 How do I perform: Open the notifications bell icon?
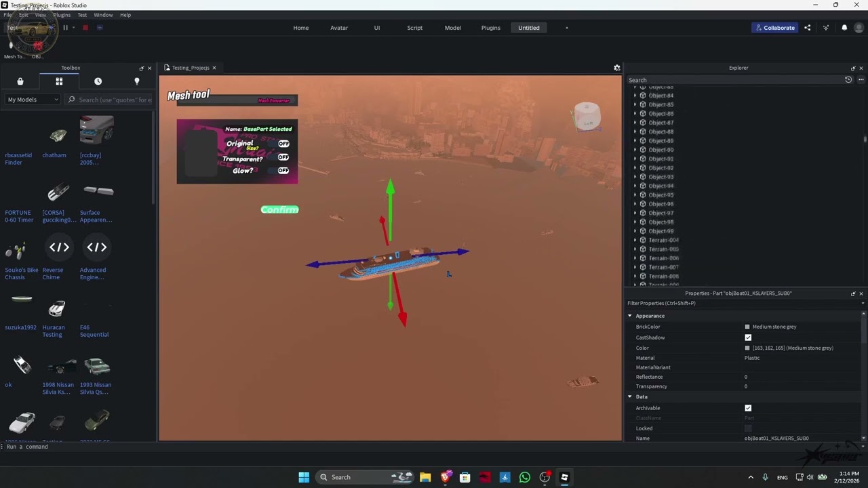click(844, 28)
